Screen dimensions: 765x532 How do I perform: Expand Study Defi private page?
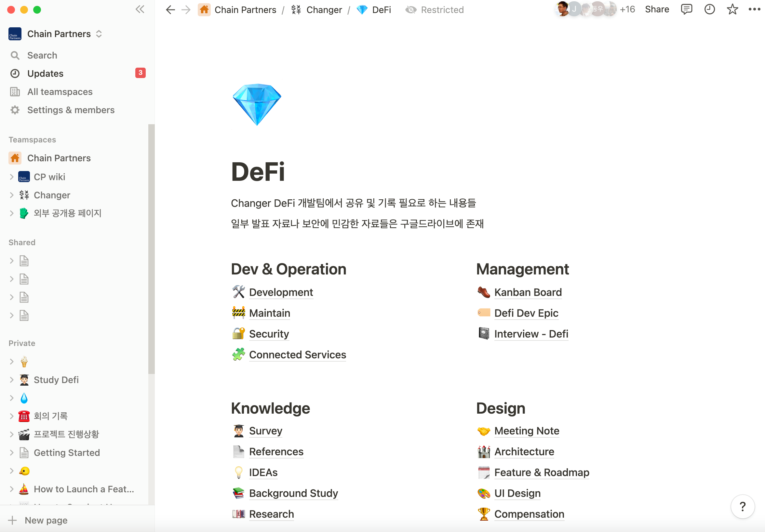(x=12, y=380)
